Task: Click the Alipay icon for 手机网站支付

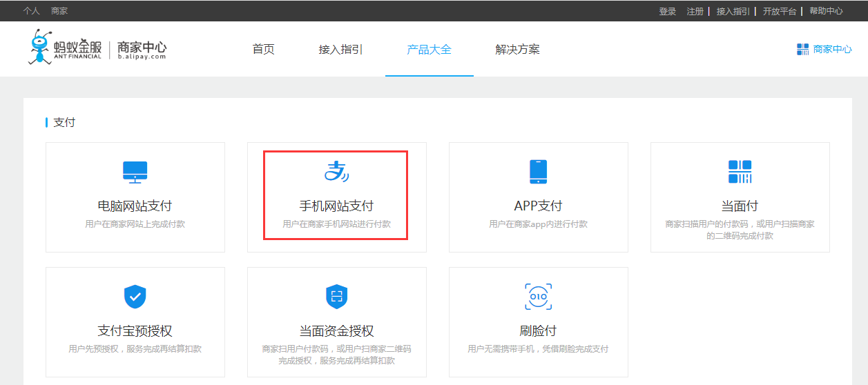Action: point(336,172)
